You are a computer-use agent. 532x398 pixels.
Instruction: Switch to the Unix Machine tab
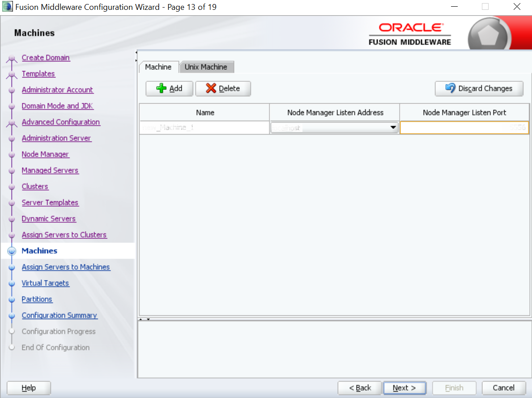[206, 67]
